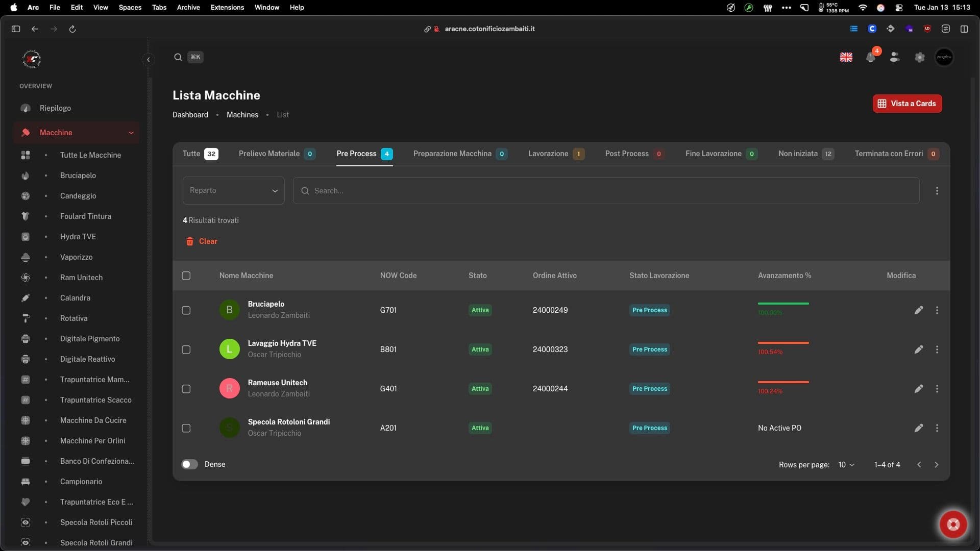The image size is (980, 551).
Task: Collapse the Macchine sidebar section
Action: [131, 133]
